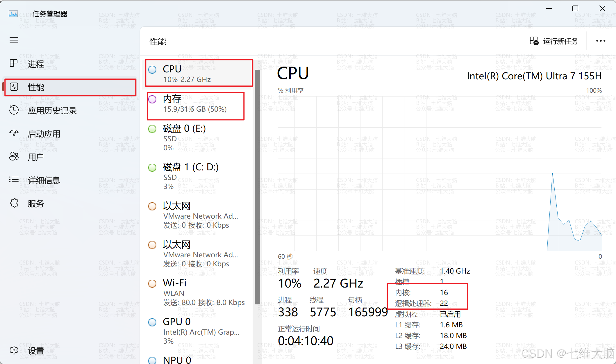Click the hamburger navigation menu icon
The width and height of the screenshot is (616, 364).
(14, 40)
